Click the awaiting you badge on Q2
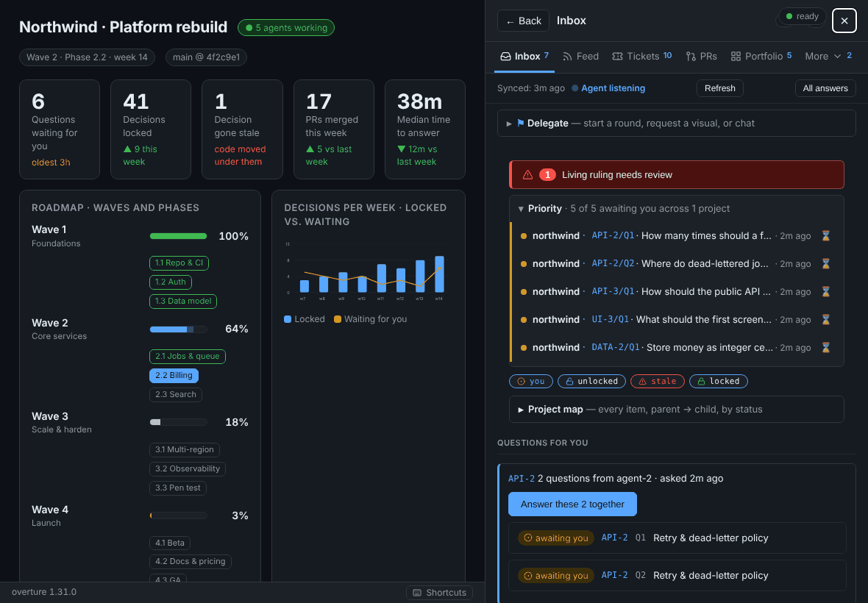The width and height of the screenshot is (868, 603). pos(556,575)
